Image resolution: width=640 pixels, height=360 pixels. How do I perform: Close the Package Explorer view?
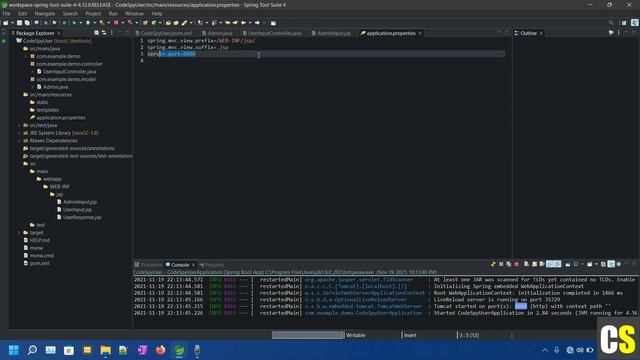[59, 33]
